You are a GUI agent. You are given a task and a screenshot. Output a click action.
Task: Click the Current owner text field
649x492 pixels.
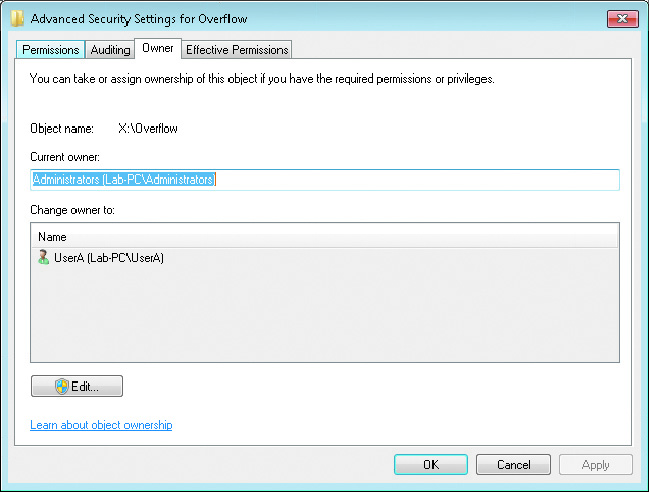324,180
